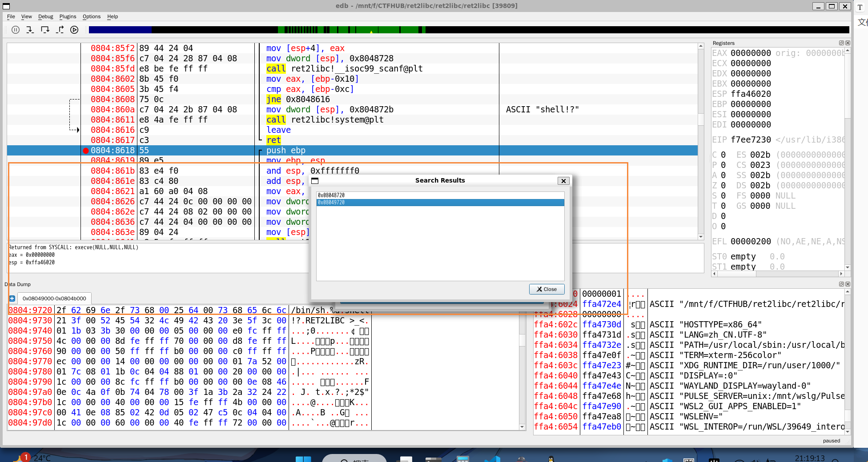This screenshot has height=462, width=868.
Task: Select search result 0x08048720
Action: [x=440, y=195]
